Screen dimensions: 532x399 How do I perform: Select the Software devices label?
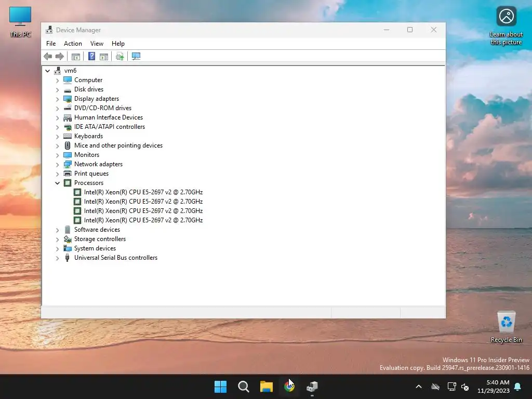pyautogui.click(x=97, y=230)
